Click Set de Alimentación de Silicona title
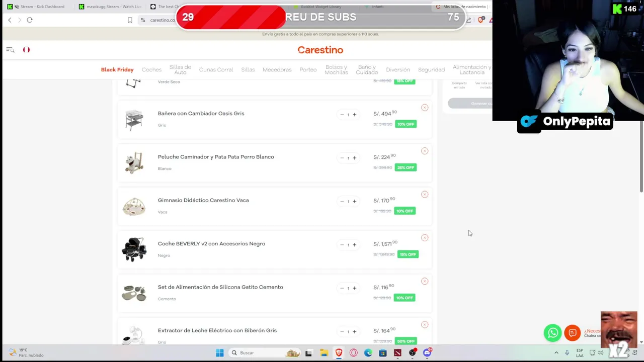Viewport: 644px width, 362px height. 220,287
